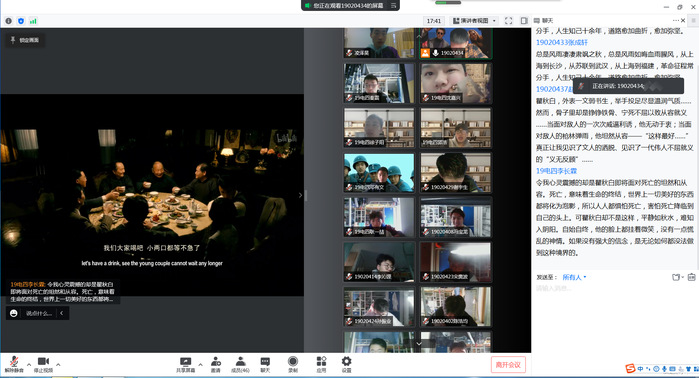
Task: Click the 聊天 chat icon in bottom toolbar
Action: (x=265, y=364)
